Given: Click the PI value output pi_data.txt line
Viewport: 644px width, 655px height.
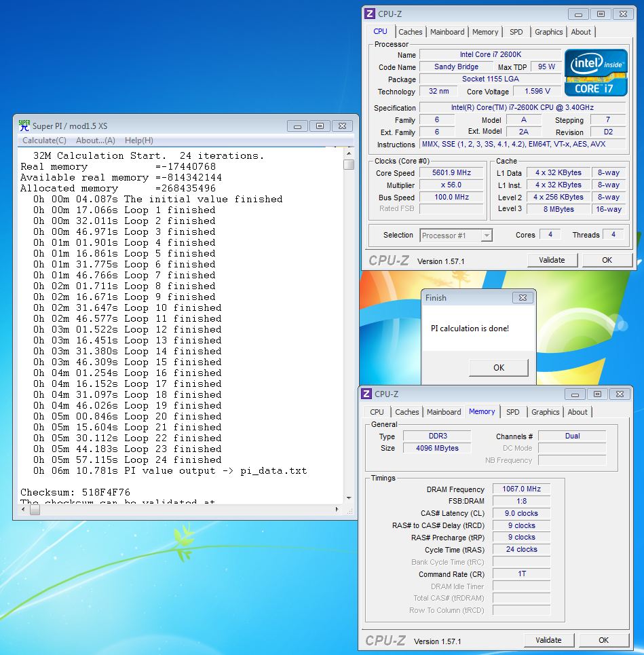Looking at the screenshot, I should [170, 470].
